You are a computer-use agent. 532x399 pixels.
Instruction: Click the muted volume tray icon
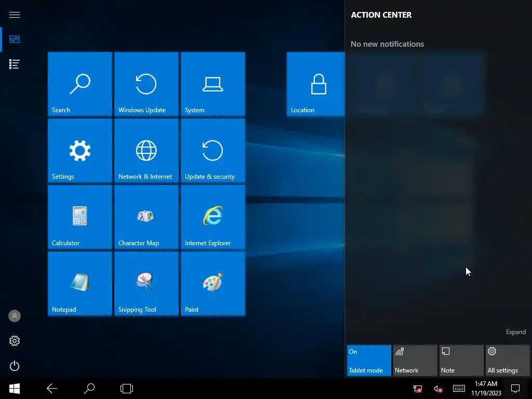[438, 389]
